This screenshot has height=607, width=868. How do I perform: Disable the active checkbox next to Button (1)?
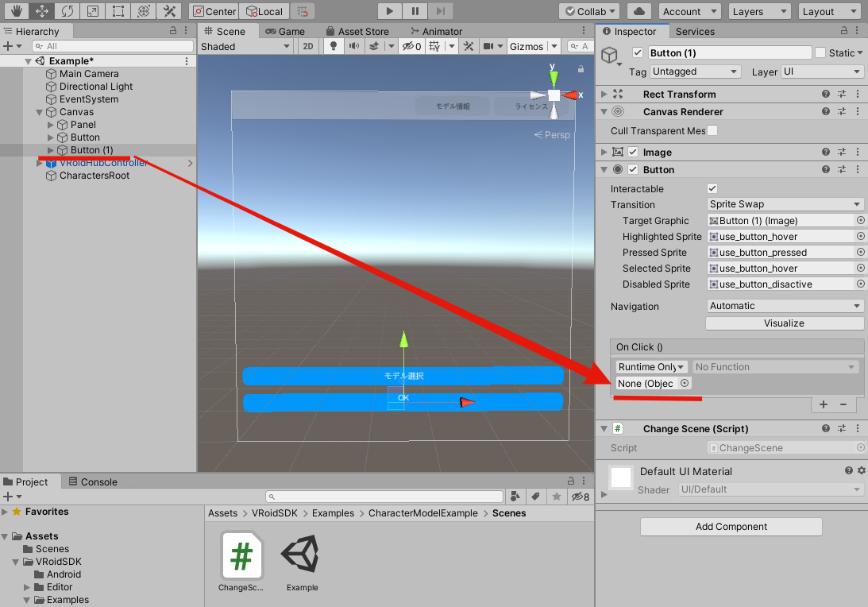(x=637, y=52)
